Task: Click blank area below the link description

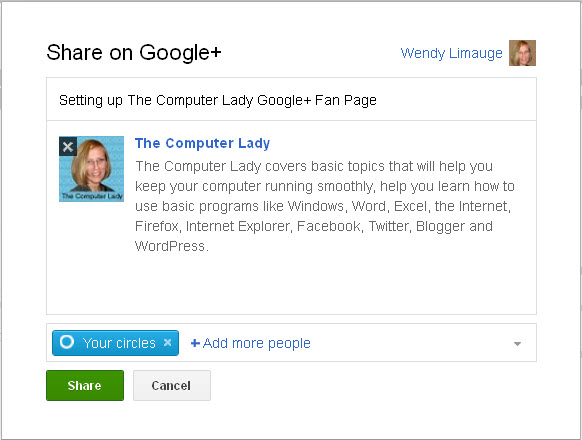Action: (x=291, y=284)
